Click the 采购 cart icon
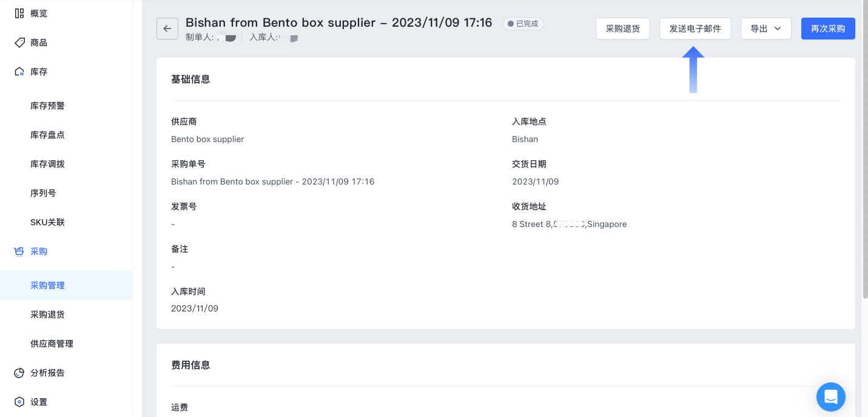868x417 pixels. point(19,251)
